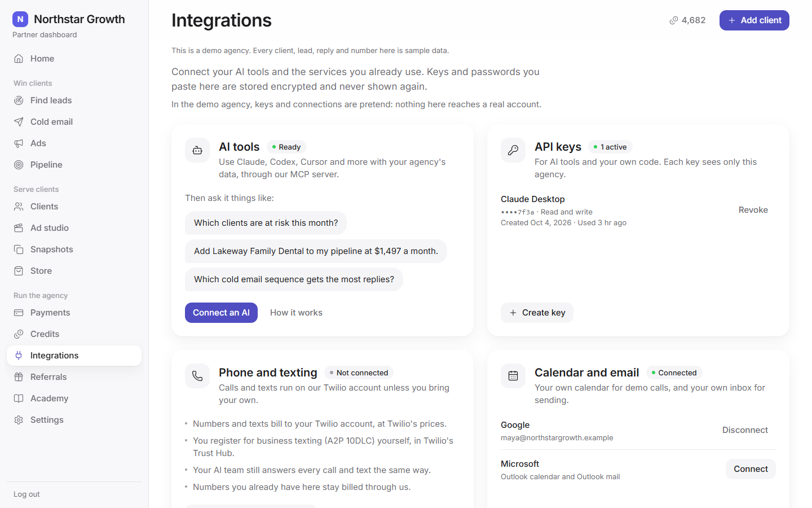Click the Add client button
The height and width of the screenshot is (508, 812).
point(754,20)
